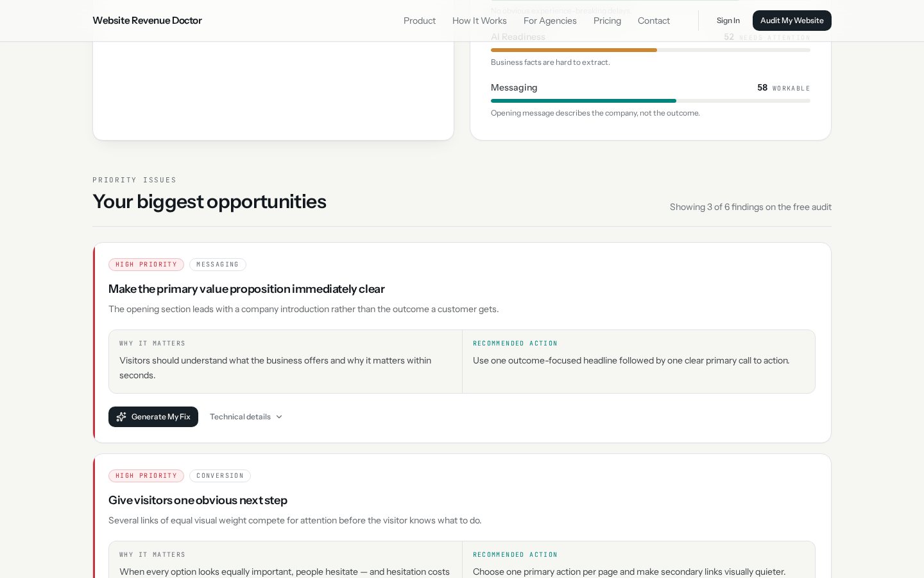Click 'Opening message describes the company' text
The image size is (924, 578).
click(x=595, y=113)
